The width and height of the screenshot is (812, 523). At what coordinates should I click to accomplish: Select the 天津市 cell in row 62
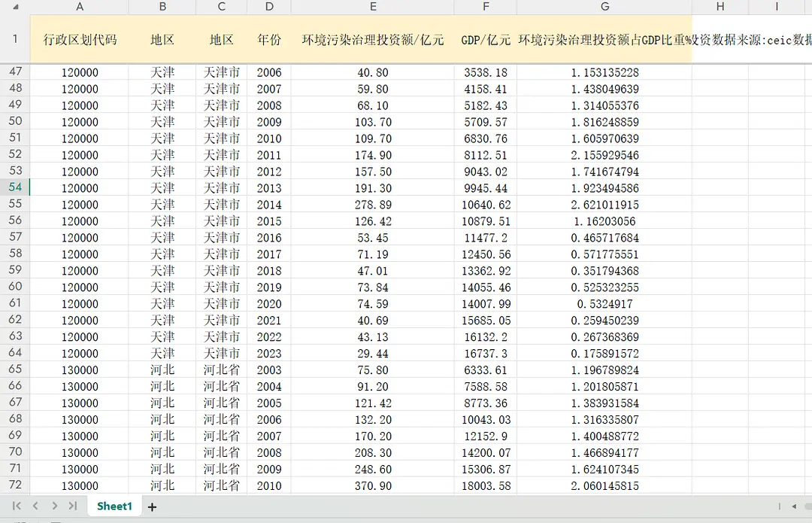pyautogui.click(x=222, y=321)
